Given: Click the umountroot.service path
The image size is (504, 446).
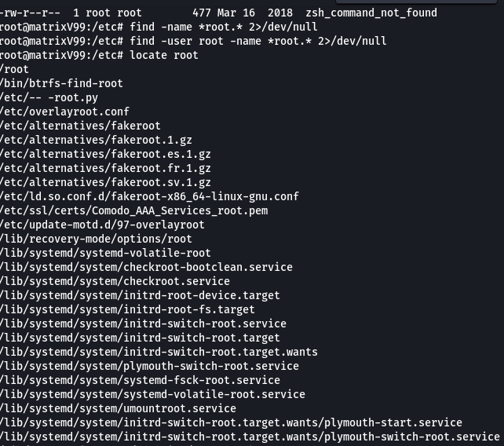Looking at the screenshot, I should (118, 408).
